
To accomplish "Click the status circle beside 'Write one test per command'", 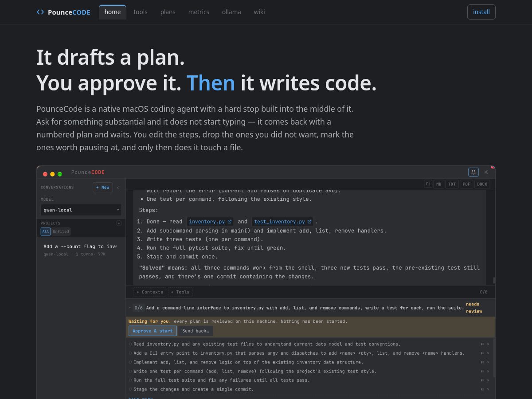I will (x=130, y=372).
